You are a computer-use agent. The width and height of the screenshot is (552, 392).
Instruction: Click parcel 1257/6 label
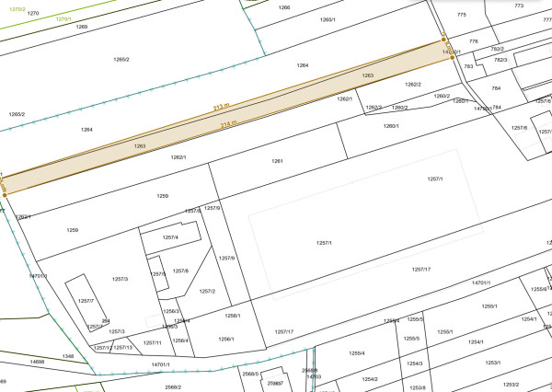tap(520, 127)
